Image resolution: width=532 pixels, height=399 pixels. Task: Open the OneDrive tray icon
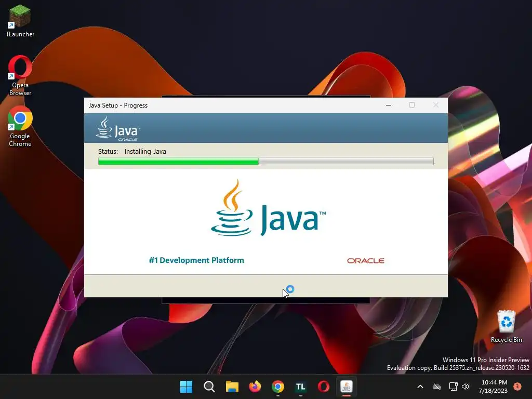(x=437, y=387)
